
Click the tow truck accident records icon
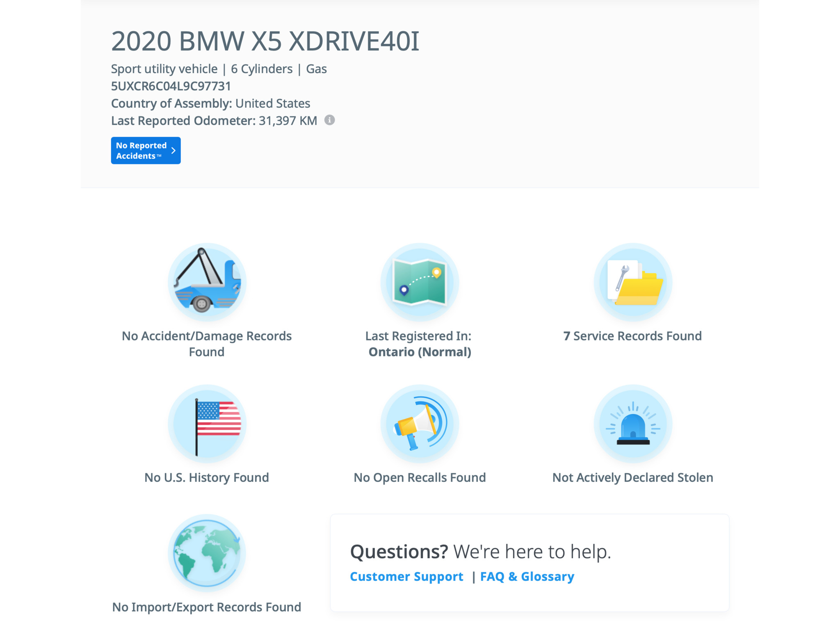[207, 282]
